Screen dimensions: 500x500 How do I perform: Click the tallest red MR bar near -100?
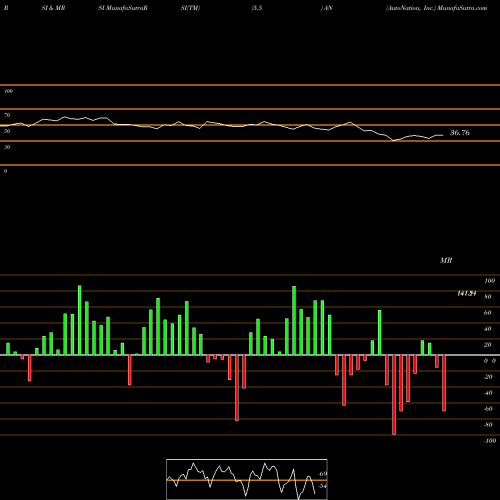[x=394, y=395]
